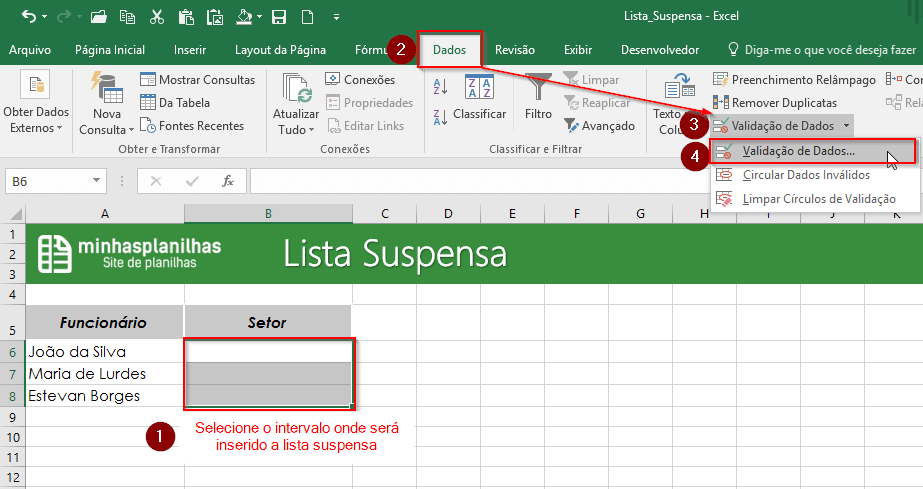Select Validação de Dados... menu entry
923x489 pixels.
coord(813,151)
